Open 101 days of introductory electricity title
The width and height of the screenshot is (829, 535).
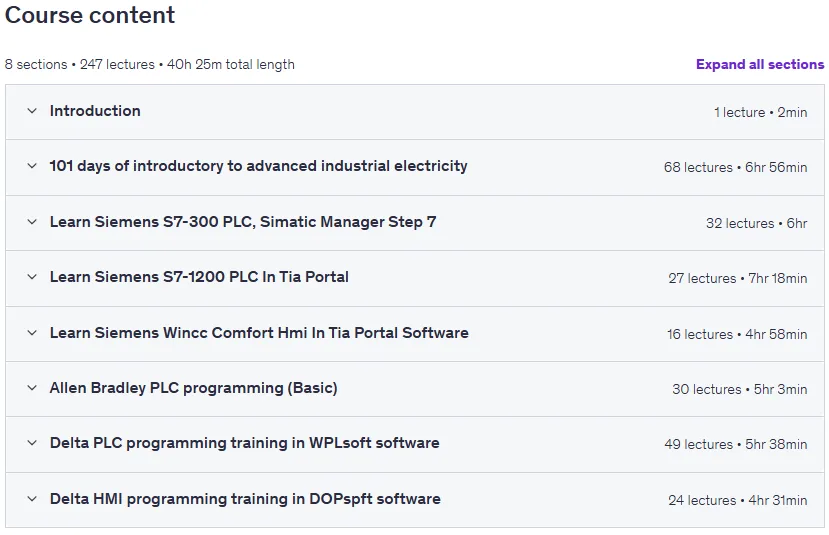[259, 166]
